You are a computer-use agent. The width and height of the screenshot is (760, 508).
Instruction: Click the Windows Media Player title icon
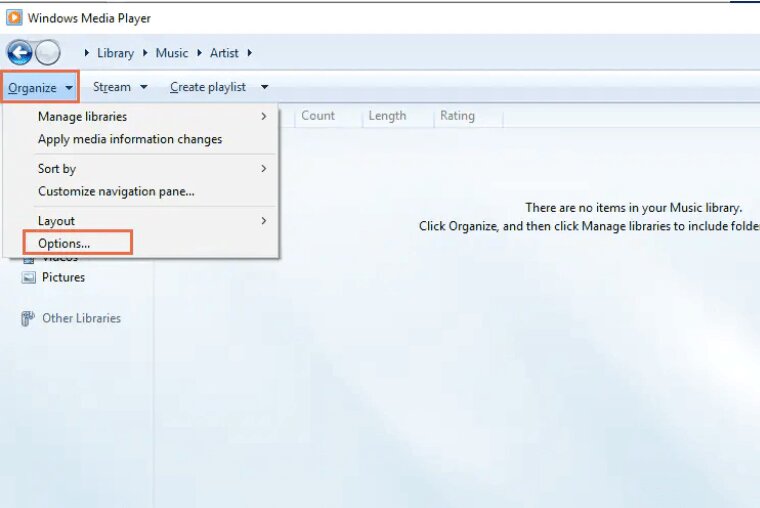pos(14,18)
